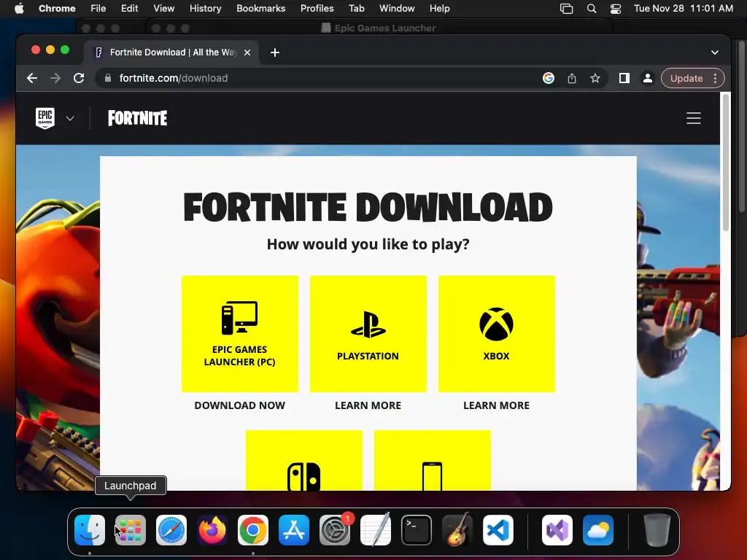This screenshot has height=560, width=747.
Task: Toggle Chrome side panel icon
Action: (624, 78)
